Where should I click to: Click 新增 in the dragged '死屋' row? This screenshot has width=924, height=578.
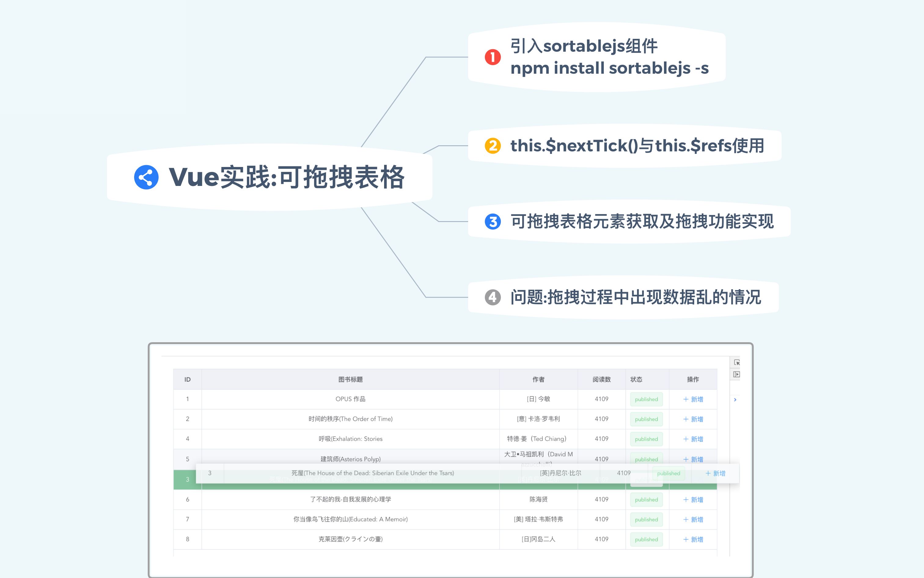pos(715,473)
